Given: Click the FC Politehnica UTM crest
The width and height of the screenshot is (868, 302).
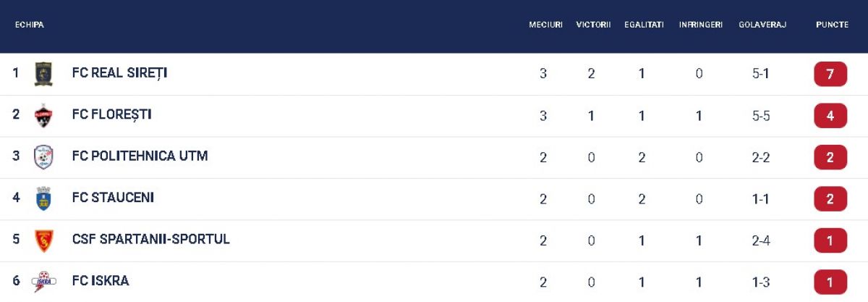Looking at the screenshot, I should (43, 157).
